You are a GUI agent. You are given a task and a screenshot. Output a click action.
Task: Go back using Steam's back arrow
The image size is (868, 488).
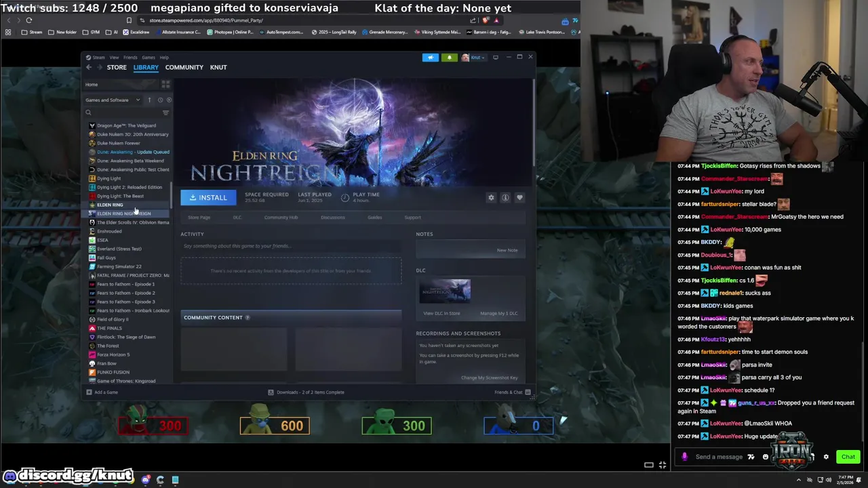point(89,67)
